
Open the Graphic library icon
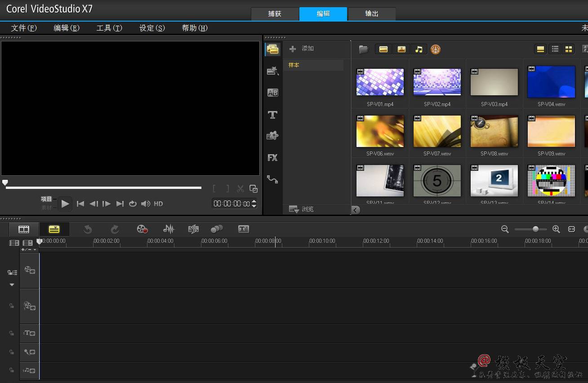pyautogui.click(x=272, y=136)
